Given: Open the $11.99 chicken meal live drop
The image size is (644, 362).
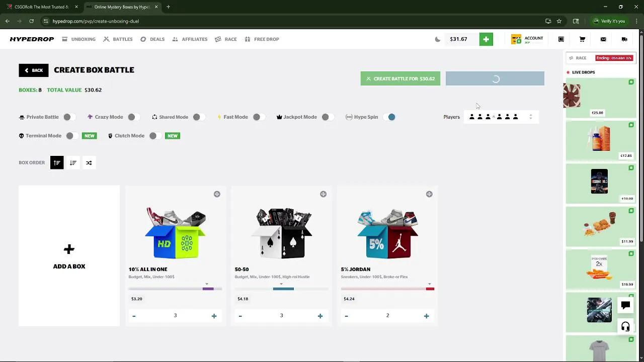Looking at the screenshot, I should (x=600, y=226).
